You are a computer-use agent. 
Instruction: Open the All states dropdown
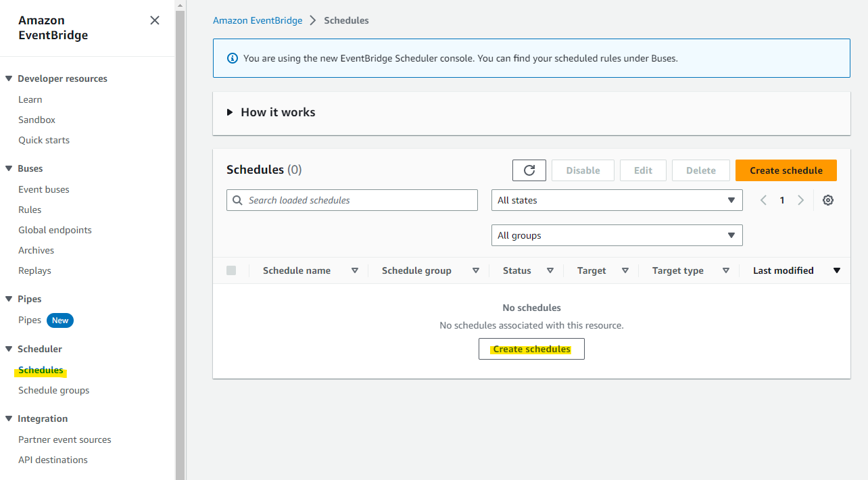point(617,200)
